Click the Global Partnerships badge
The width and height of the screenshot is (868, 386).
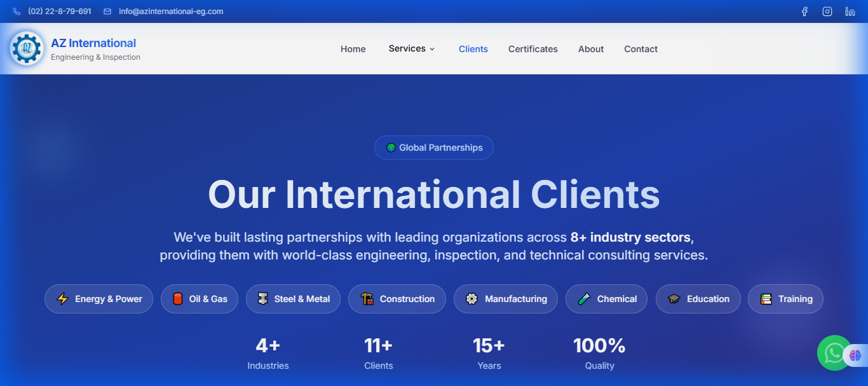pos(434,147)
